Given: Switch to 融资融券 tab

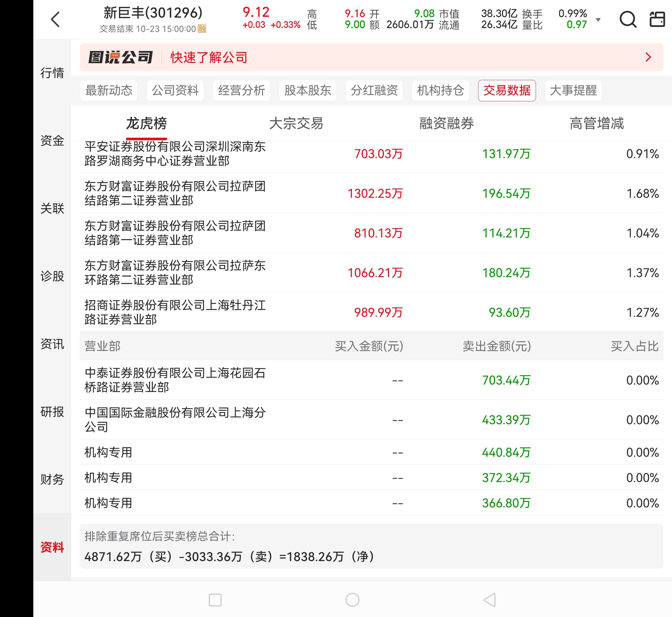Looking at the screenshot, I should click(446, 123).
